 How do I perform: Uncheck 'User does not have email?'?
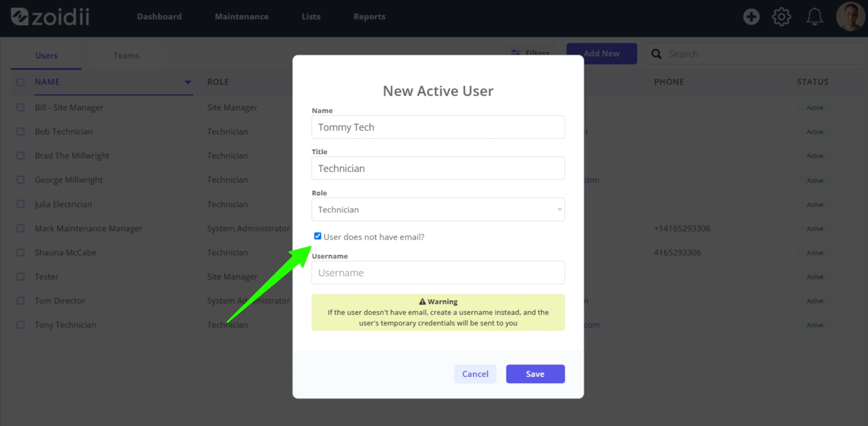pos(318,236)
